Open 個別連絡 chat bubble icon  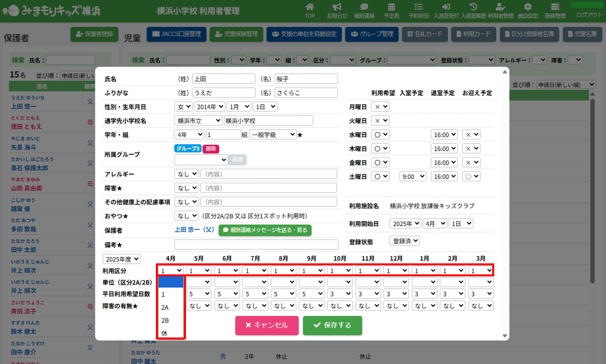point(364,7)
